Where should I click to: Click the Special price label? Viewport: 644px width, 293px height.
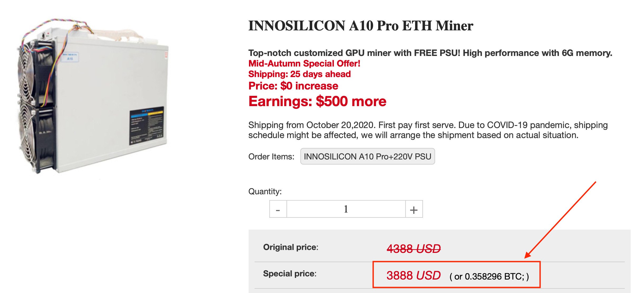(290, 274)
